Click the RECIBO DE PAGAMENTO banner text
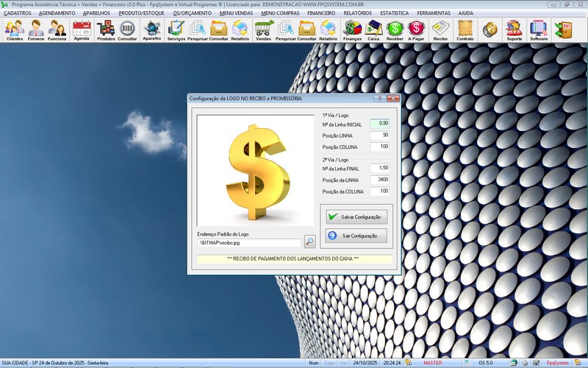This screenshot has width=588, height=368. pyautogui.click(x=293, y=259)
